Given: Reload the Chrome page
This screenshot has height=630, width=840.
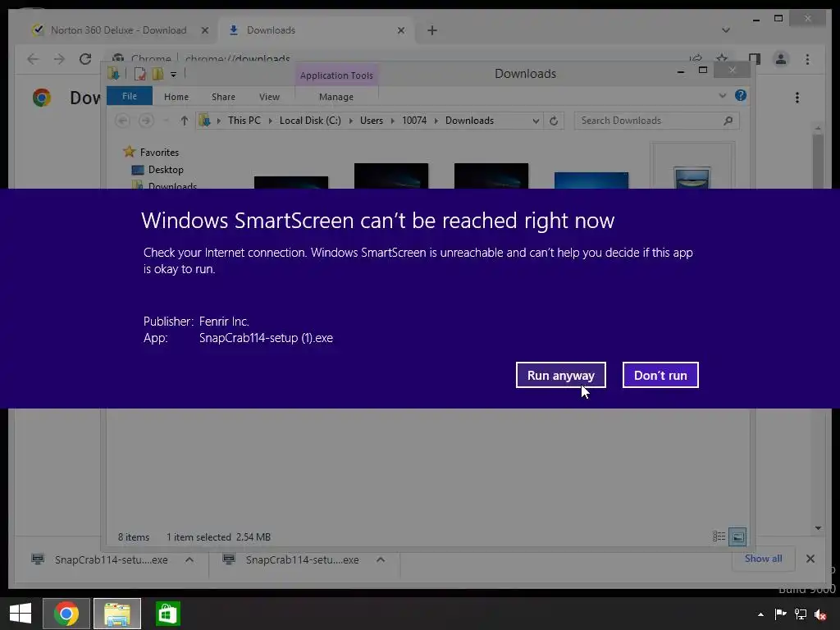Looking at the screenshot, I should point(85,59).
